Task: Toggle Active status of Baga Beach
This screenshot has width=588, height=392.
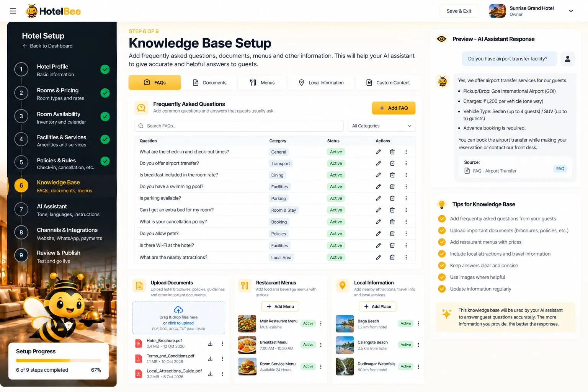Action: pyautogui.click(x=406, y=323)
